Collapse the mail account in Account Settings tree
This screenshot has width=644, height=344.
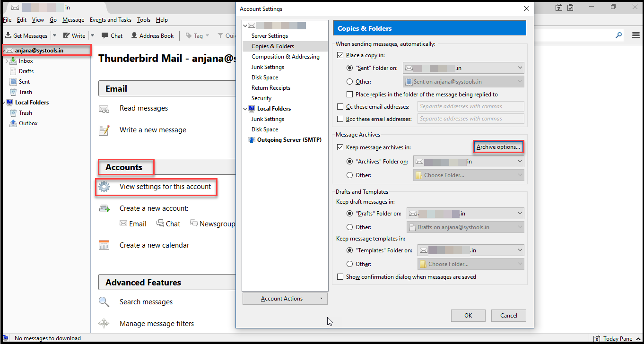pyautogui.click(x=245, y=26)
